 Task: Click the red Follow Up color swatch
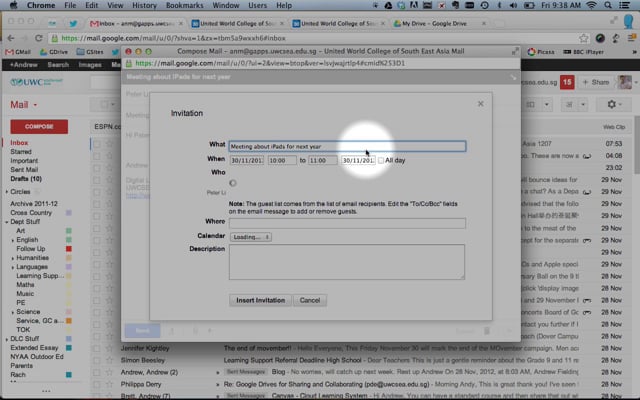tap(69, 249)
